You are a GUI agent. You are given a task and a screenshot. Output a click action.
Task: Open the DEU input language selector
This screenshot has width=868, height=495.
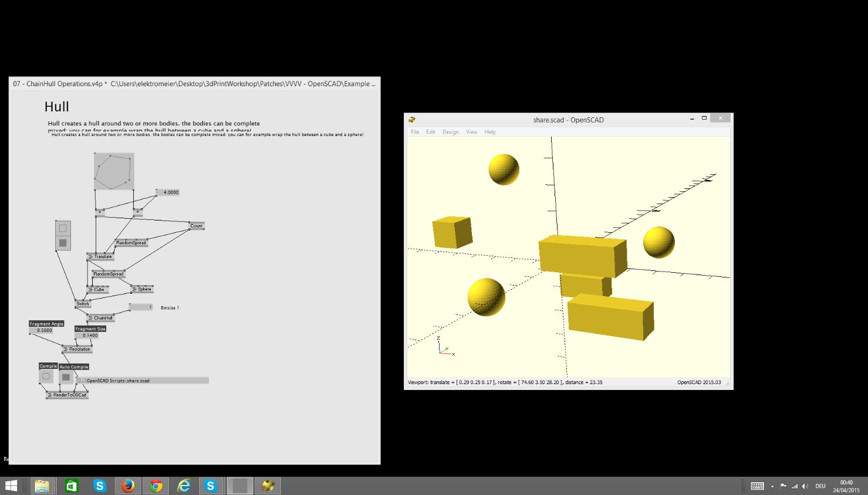(x=820, y=486)
